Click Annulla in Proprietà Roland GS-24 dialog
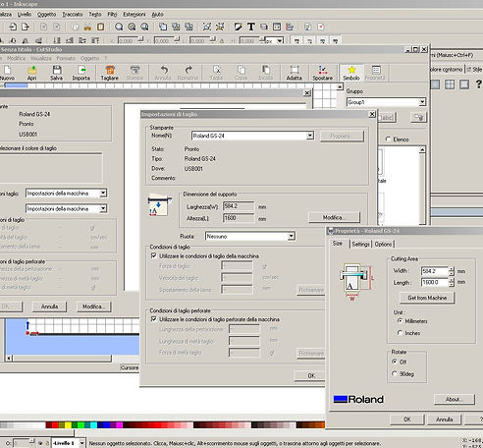483x448 pixels. (445, 420)
